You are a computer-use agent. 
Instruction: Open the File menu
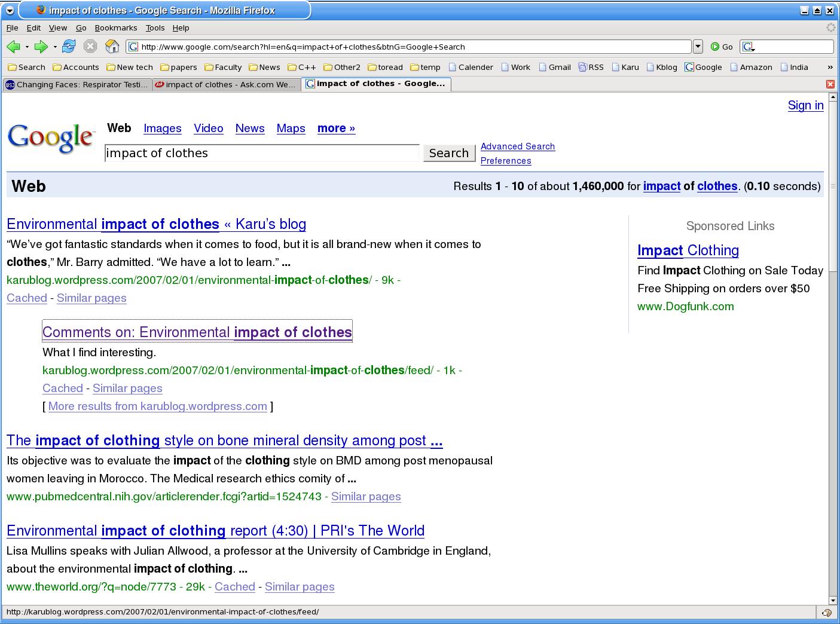point(12,27)
